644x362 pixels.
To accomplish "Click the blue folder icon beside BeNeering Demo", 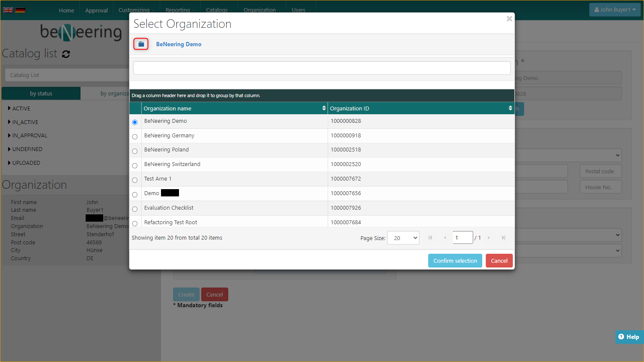I will (x=141, y=44).
